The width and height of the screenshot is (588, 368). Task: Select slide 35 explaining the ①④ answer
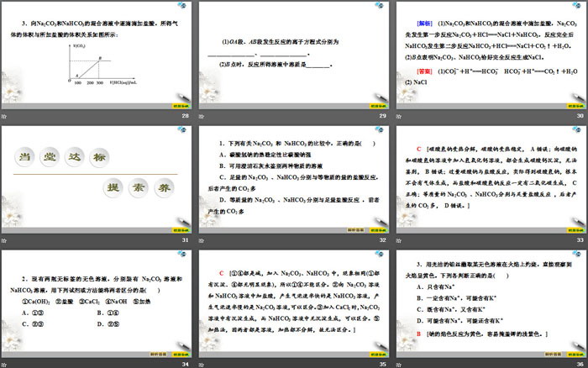[294, 304]
